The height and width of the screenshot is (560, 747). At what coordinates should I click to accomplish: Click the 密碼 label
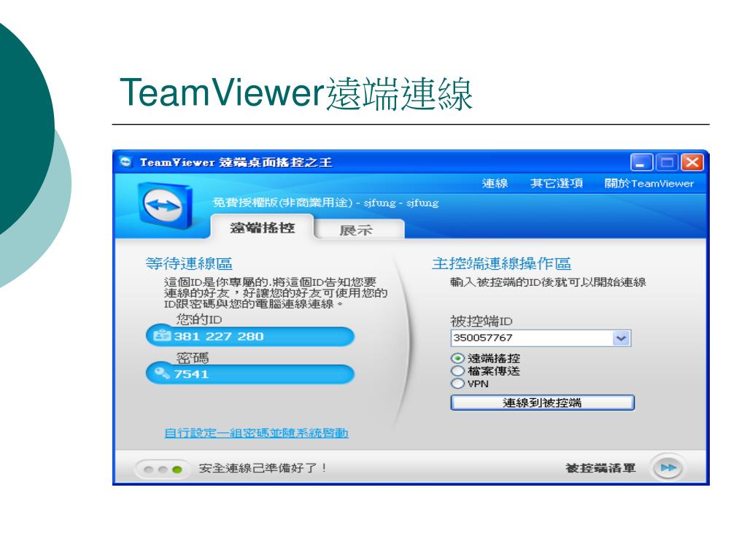(x=193, y=357)
